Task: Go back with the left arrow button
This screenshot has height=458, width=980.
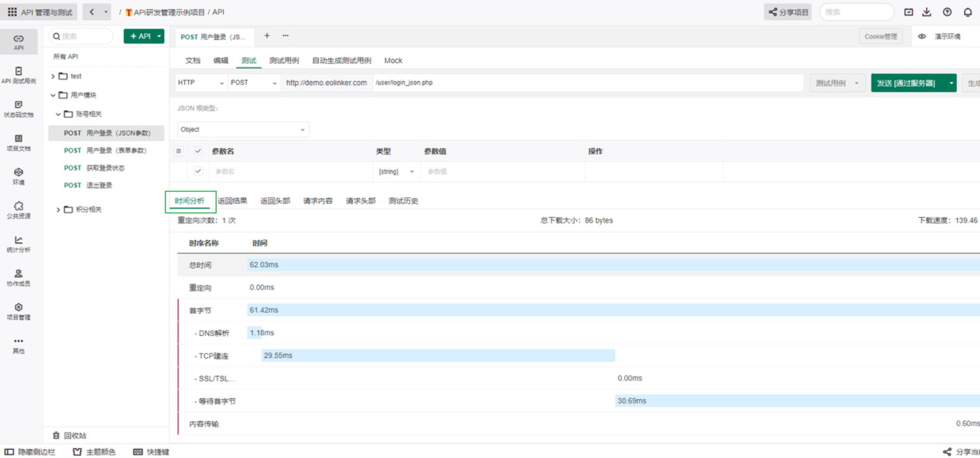Action: point(92,12)
